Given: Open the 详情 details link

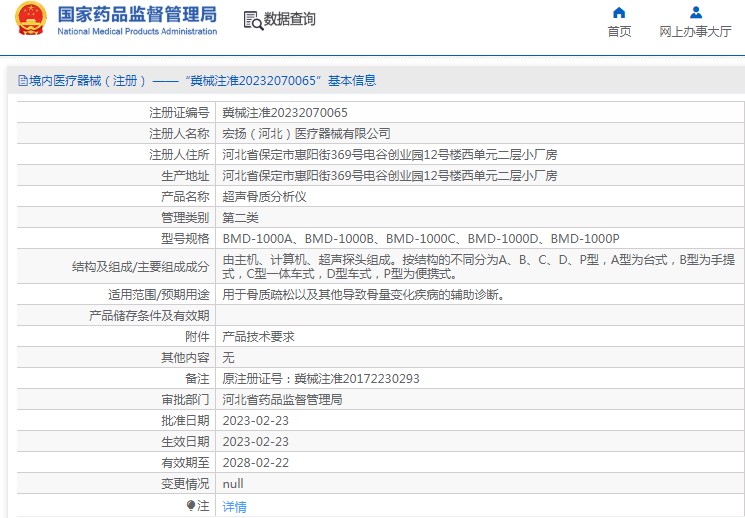Looking at the screenshot, I should 235,507.
